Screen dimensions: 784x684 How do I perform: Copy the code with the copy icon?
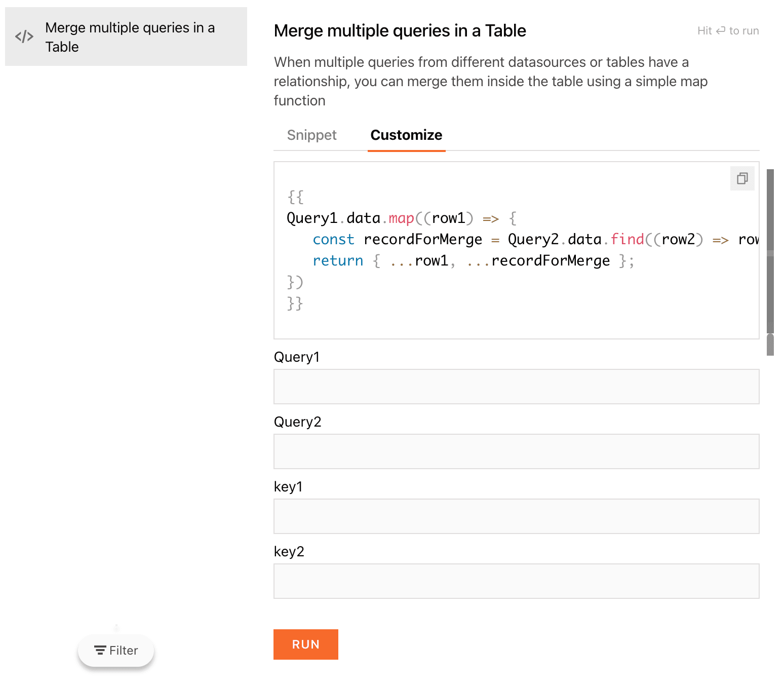point(742,178)
